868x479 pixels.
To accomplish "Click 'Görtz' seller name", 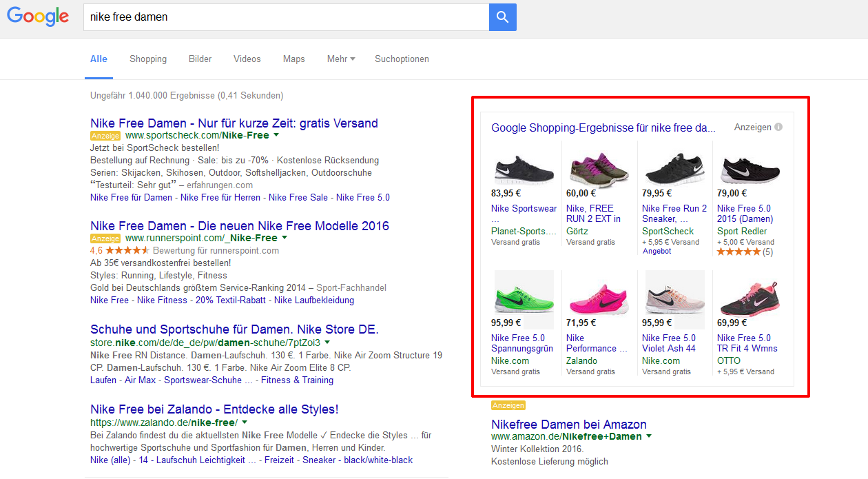I will click(577, 232).
